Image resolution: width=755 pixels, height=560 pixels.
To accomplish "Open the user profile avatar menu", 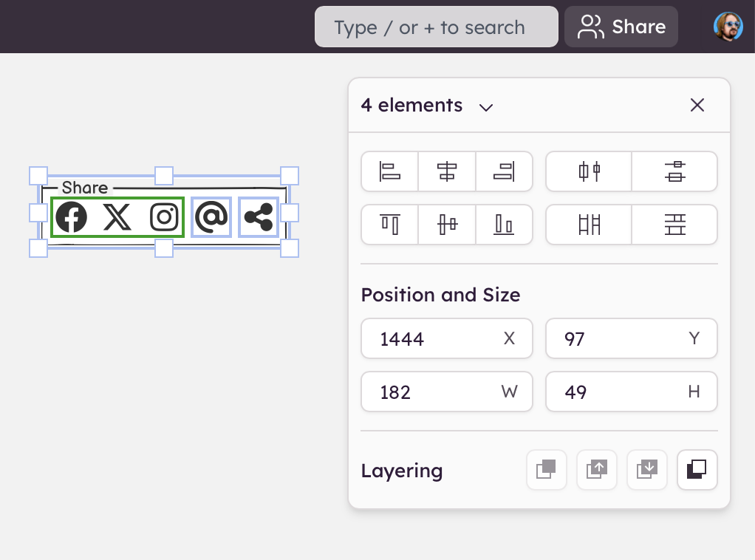I will tap(728, 27).
